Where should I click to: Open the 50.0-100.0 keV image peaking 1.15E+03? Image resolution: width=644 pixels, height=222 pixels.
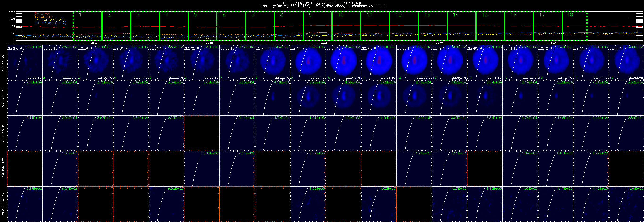(485, 204)
